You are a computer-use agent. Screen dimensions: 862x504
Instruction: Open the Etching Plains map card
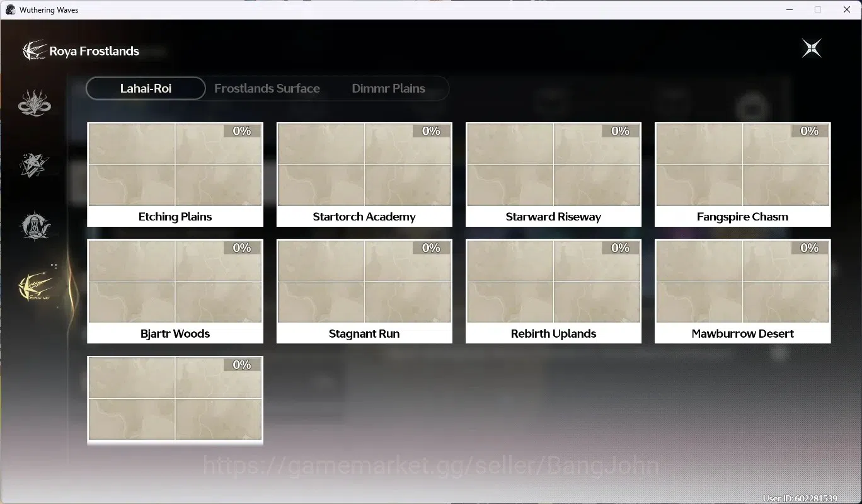click(175, 175)
